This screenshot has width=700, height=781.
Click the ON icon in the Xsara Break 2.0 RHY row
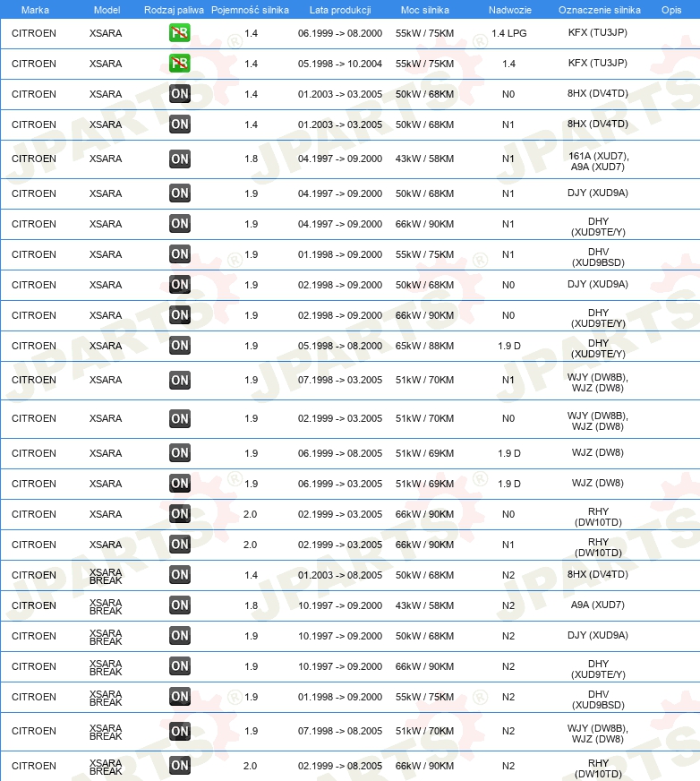tap(180, 765)
